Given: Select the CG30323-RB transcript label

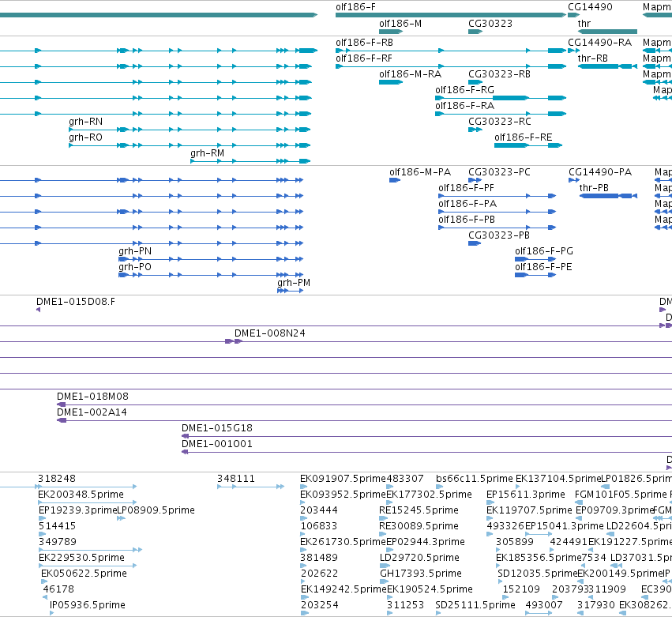Looking at the screenshot, I should tap(499, 74).
